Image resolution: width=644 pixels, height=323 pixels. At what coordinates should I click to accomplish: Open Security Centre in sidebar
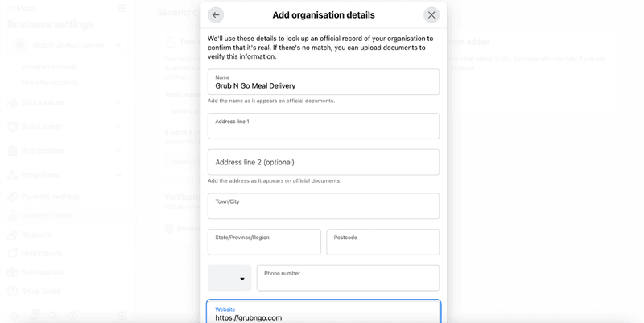tap(47, 215)
